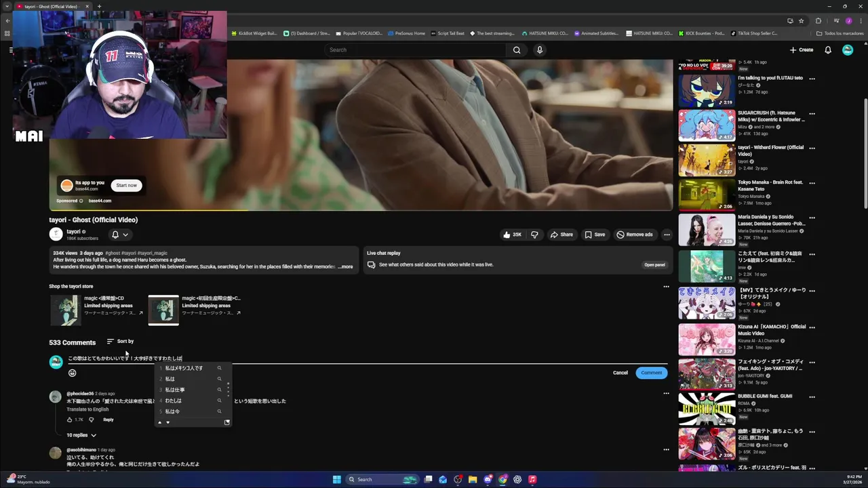Open magic 初回生産限定盤 product thumbnail
This screenshot has height=488, width=868.
(163, 310)
